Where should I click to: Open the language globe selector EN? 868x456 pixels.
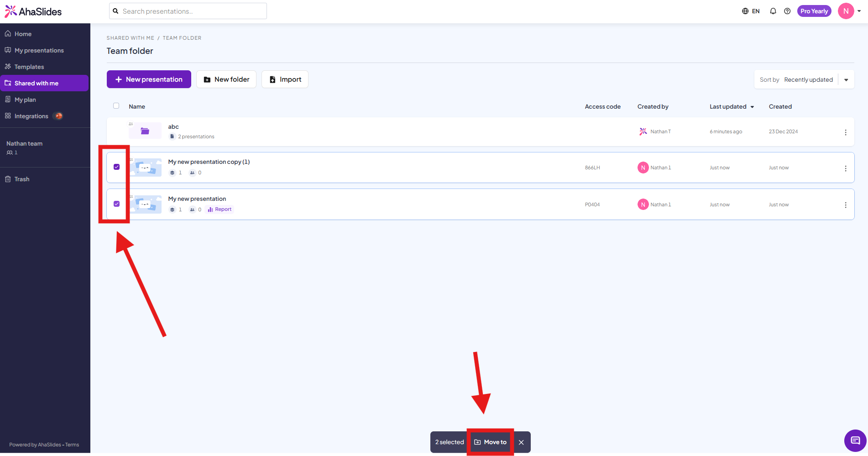click(x=751, y=11)
